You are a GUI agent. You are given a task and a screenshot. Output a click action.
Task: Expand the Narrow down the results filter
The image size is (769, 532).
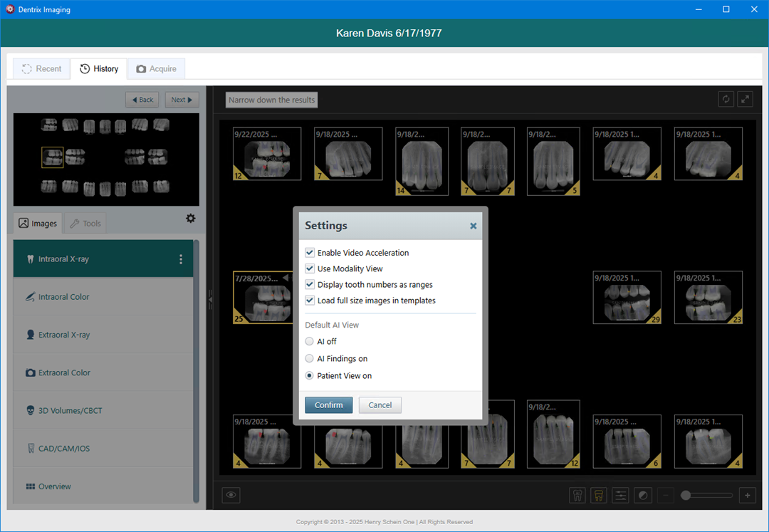point(272,100)
